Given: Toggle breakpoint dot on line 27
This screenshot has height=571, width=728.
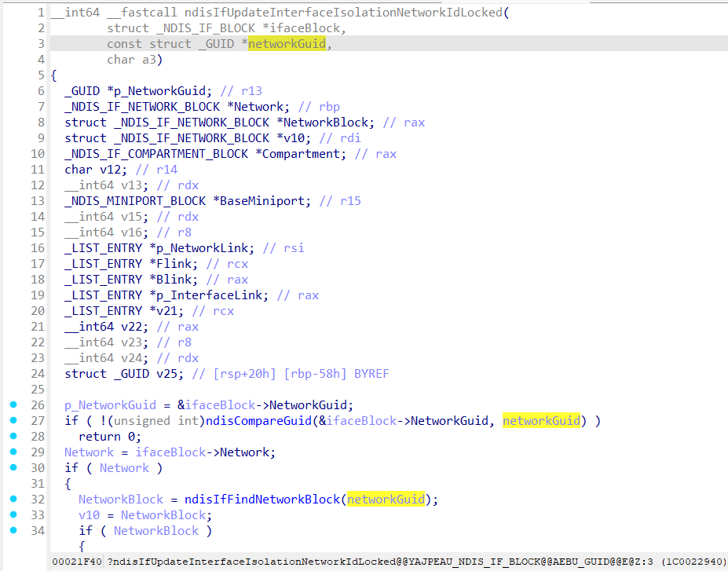Looking at the screenshot, I should click(13, 420).
